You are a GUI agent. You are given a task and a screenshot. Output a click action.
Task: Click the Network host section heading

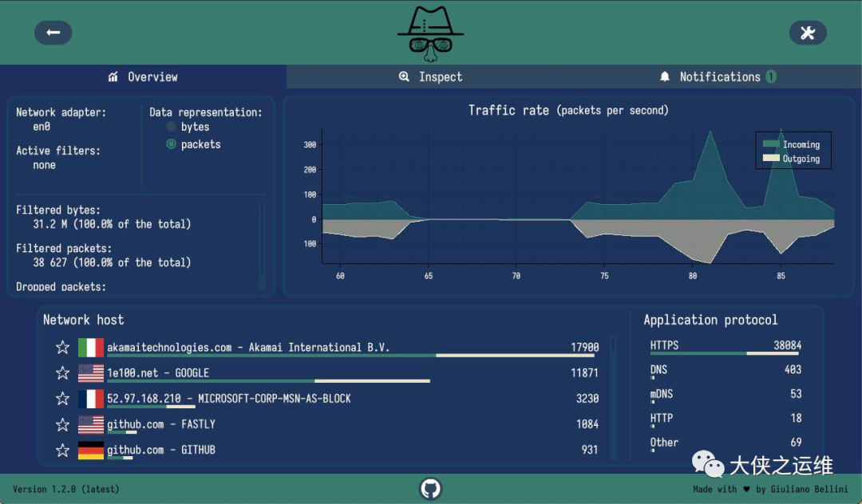tap(84, 320)
